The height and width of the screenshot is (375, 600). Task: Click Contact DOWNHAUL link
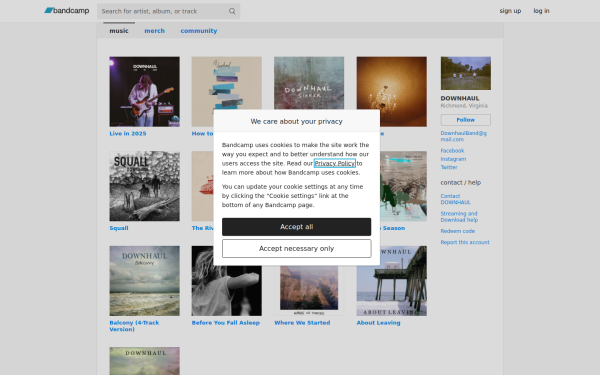455,199
